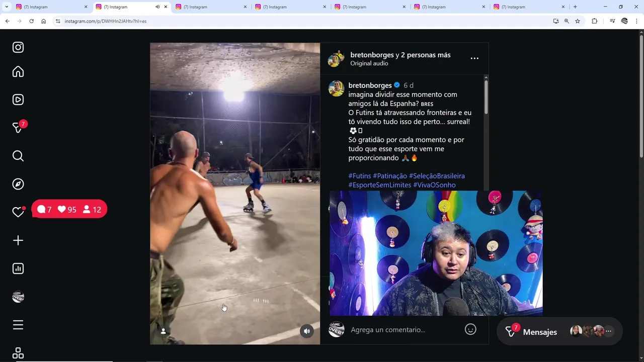Image resolution: width=644 pixels, height=362 pixels.
Task: Switch to the last Instagram tab
Action: (x=529, y=7)
